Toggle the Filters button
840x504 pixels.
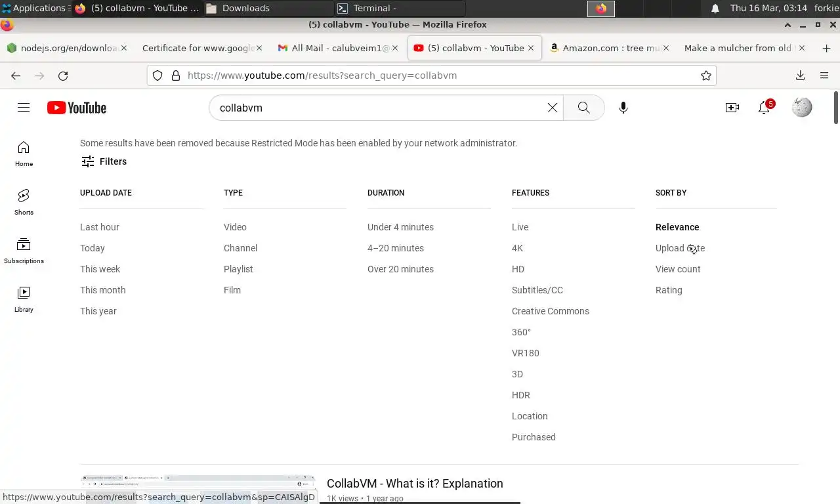(x=104, y=161)
